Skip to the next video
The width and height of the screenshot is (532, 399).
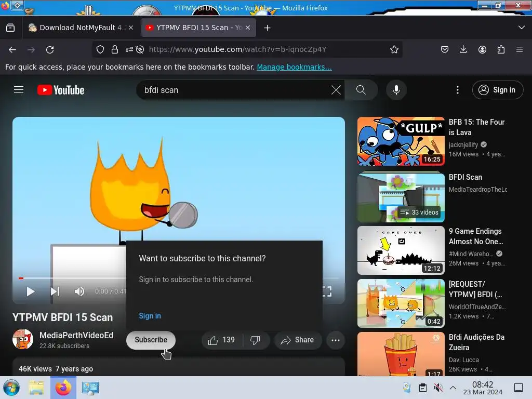[x=55, y=291]
